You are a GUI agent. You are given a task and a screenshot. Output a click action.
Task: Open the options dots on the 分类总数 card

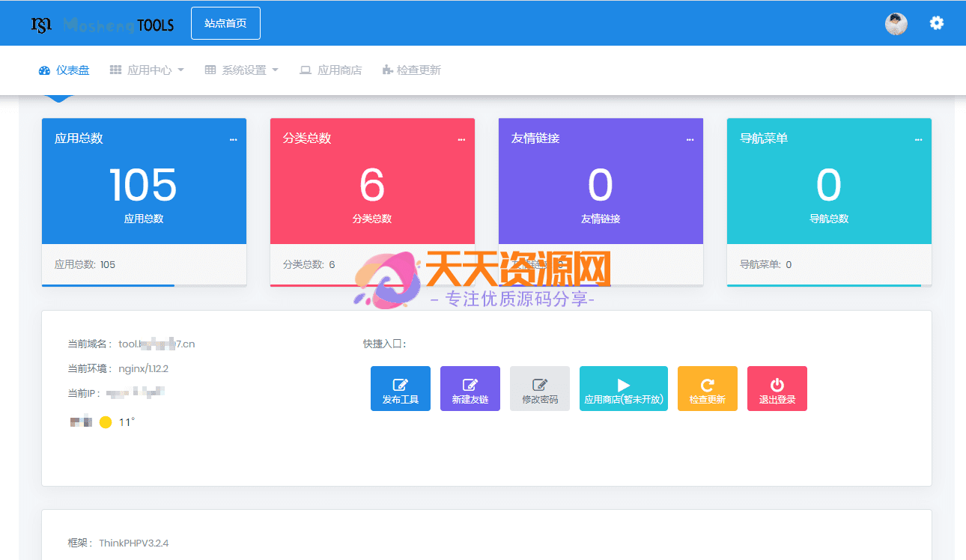[x=461, y=140]
